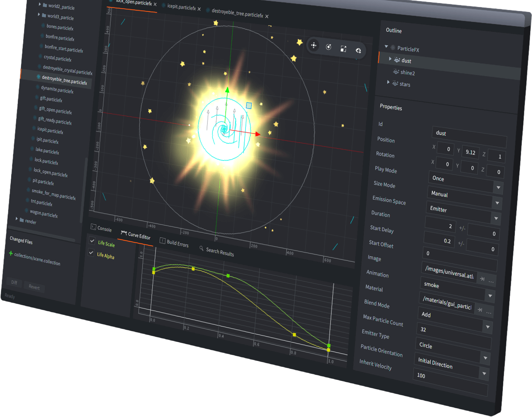Open the browse ellipsis beside Material field
Screen dimensions: 532x417
coord(489,312)
